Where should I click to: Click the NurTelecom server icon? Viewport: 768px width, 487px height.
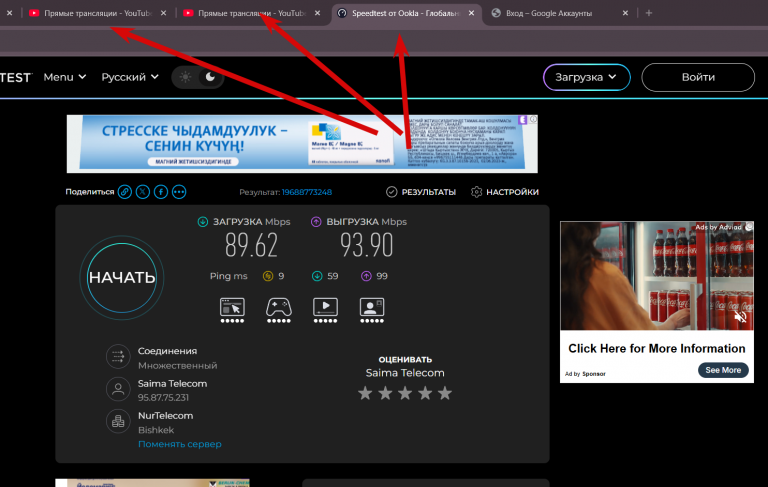click(118, 421)
